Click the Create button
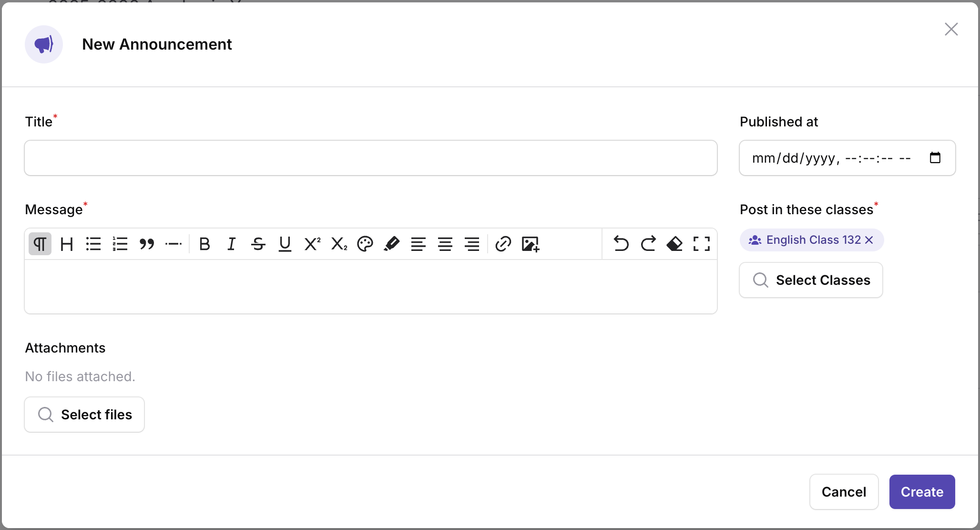Image resolution: width=980 pixels, height=530 pixels. pyautogui.click(x=922, y=492)
